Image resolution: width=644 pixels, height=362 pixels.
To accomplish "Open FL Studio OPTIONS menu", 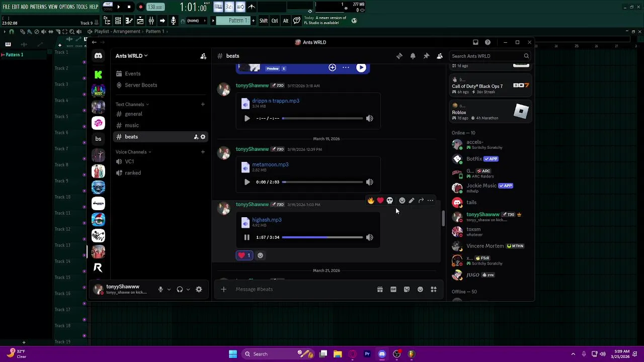I will (x=67, y=7).
